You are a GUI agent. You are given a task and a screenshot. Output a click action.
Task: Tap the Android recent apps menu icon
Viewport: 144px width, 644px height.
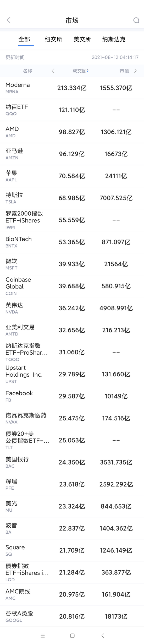[43, 635]
